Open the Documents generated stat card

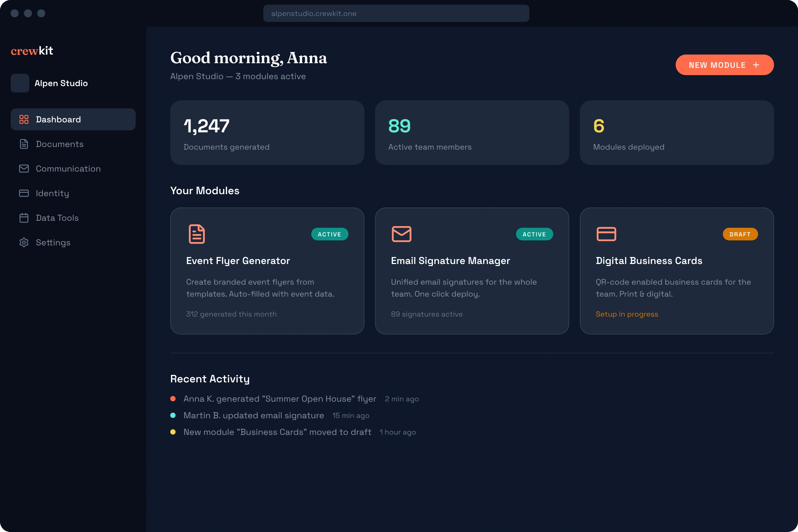click(267, 133)
